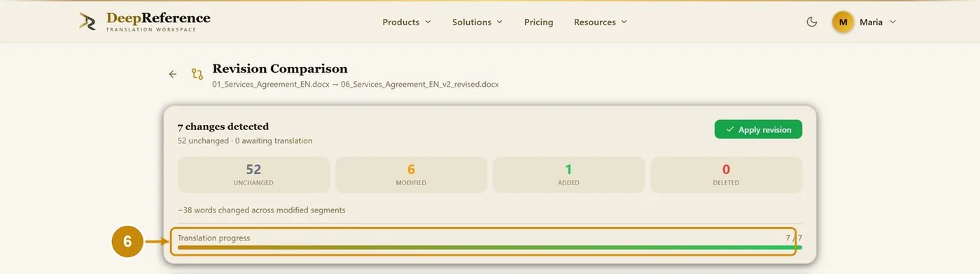Click the DeepReference Translation Workspace title
This screenshot has width=980, height=274.
(158, 22)
